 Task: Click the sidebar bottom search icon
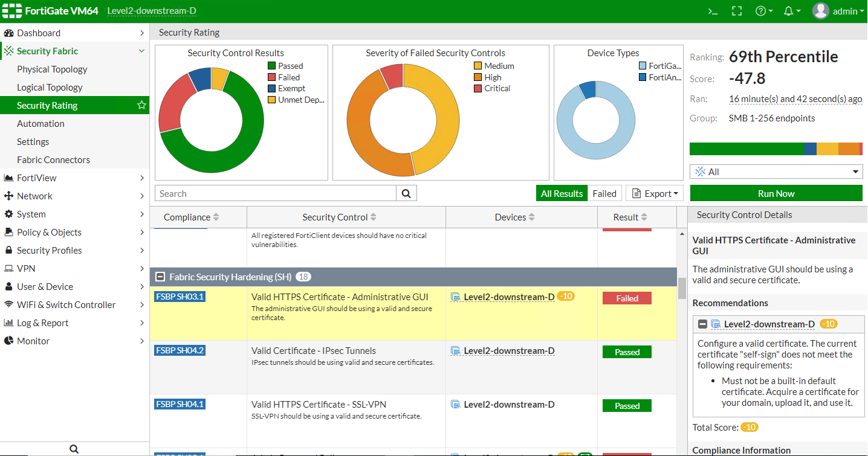click(74, 449)
